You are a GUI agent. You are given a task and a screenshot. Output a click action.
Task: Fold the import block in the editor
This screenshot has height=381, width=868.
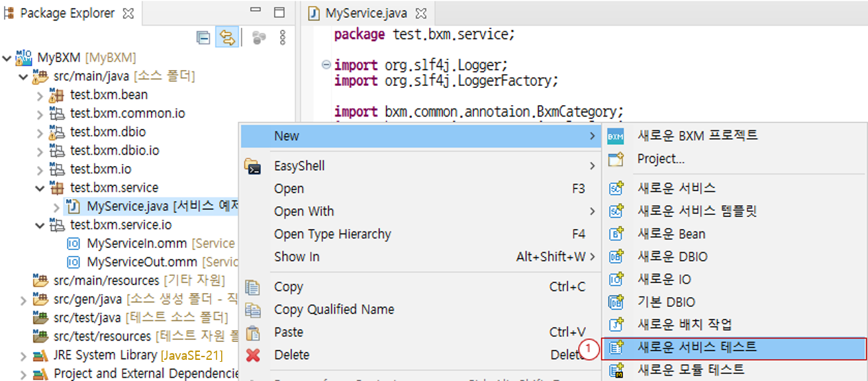pyautogui.click(x=325, y=65)
